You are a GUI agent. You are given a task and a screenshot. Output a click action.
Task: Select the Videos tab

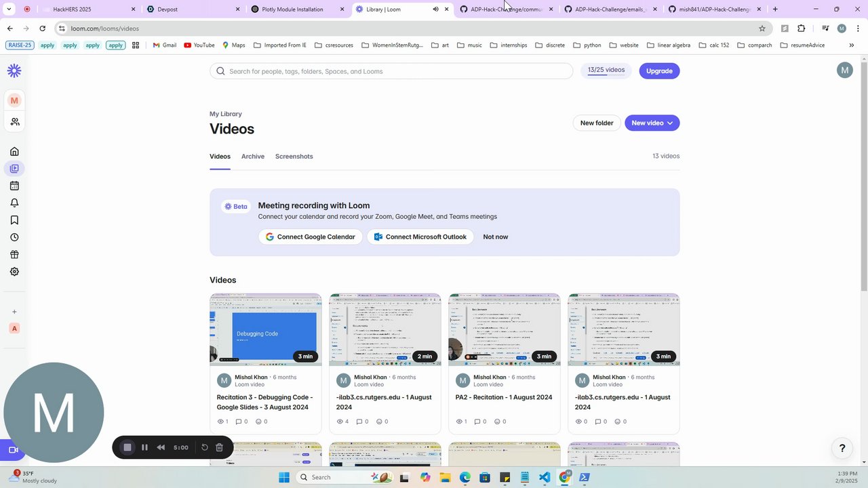click(x=220, y=157)
